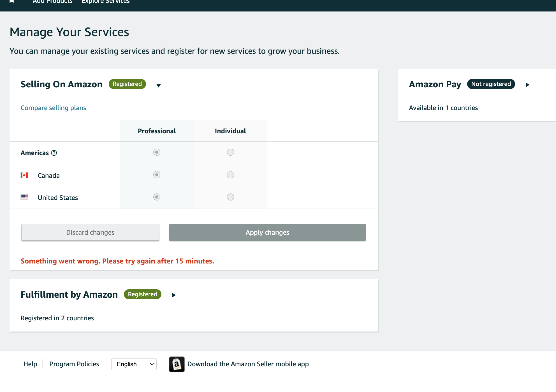Viewport: 556px width, 392px height.
Task: Select Individual plan for Canada
Action: point(230,175)
